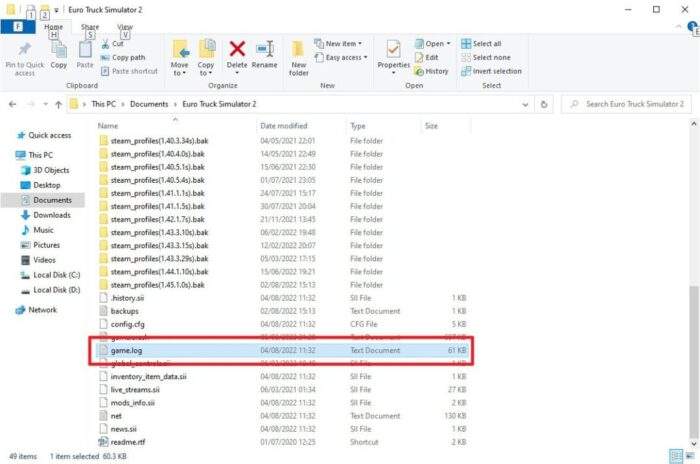Switch to details view in status bar

pyautogui.click(x=676, y=456)
